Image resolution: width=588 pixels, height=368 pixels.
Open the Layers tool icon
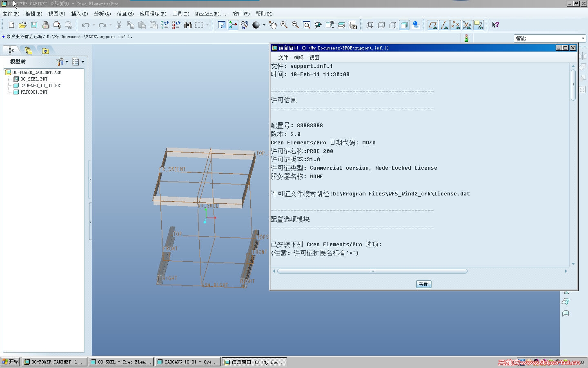coord(341,25)
